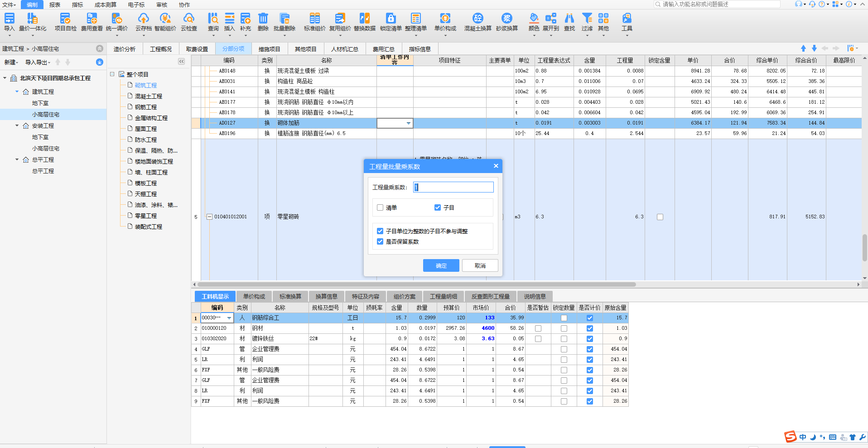868x448 pixels.
Task: Toggle the 是否保留系数 checkbox
Action: [x=380, y=241]
